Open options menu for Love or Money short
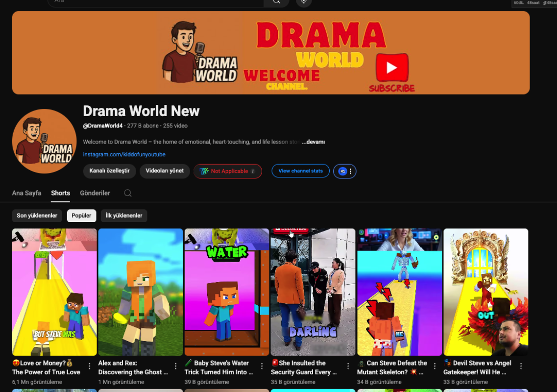 90,366
